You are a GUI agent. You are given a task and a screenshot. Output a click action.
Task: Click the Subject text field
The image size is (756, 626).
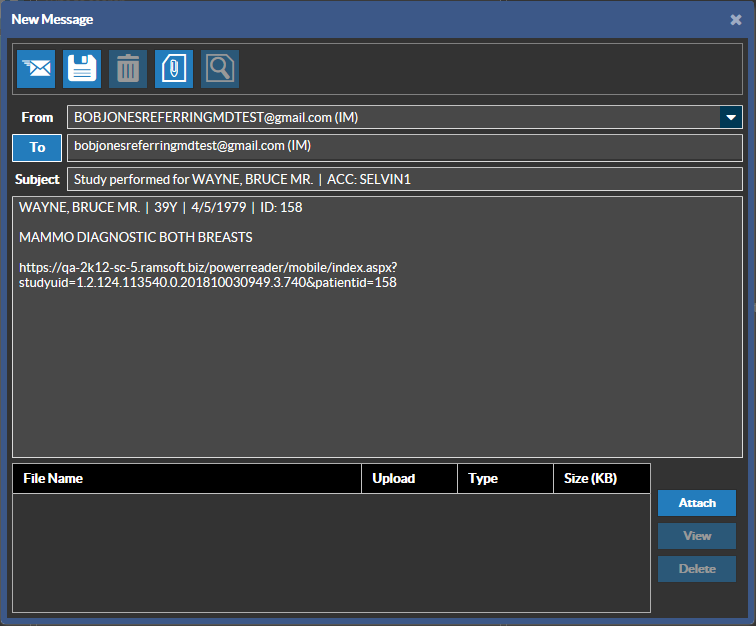pyautogui.click(x=404, y=179)
